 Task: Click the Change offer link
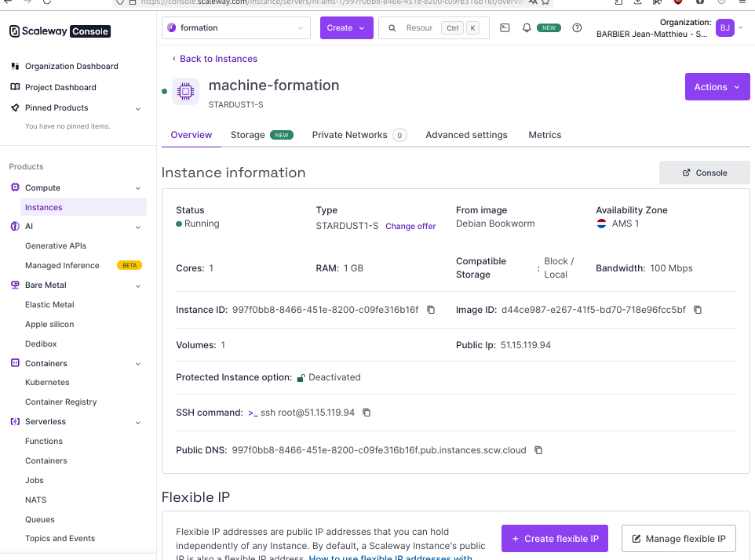(410, 226)
